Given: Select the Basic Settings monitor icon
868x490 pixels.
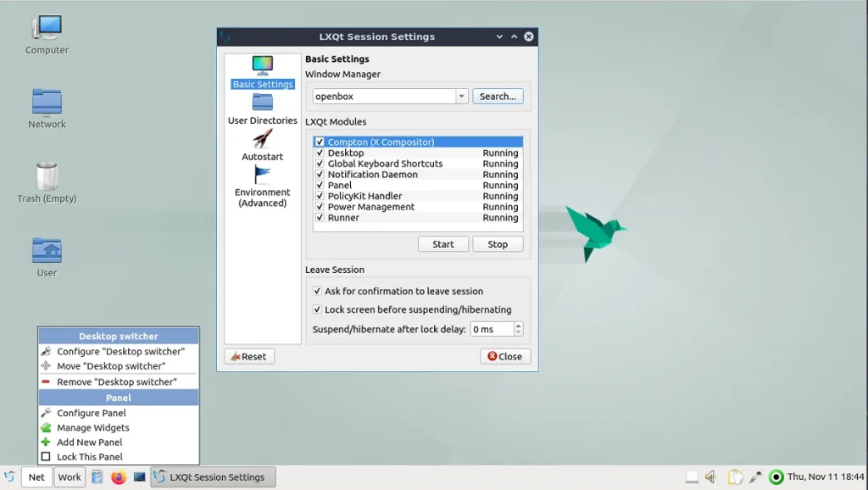Looking at the screenshot, I should [x=263, y=65].
